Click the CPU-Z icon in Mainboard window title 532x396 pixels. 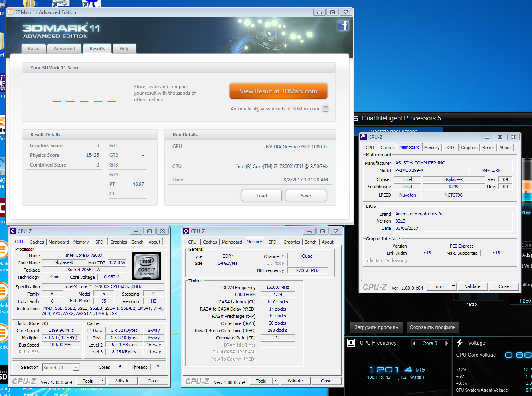pyautogui.click(x=364, y=137)
